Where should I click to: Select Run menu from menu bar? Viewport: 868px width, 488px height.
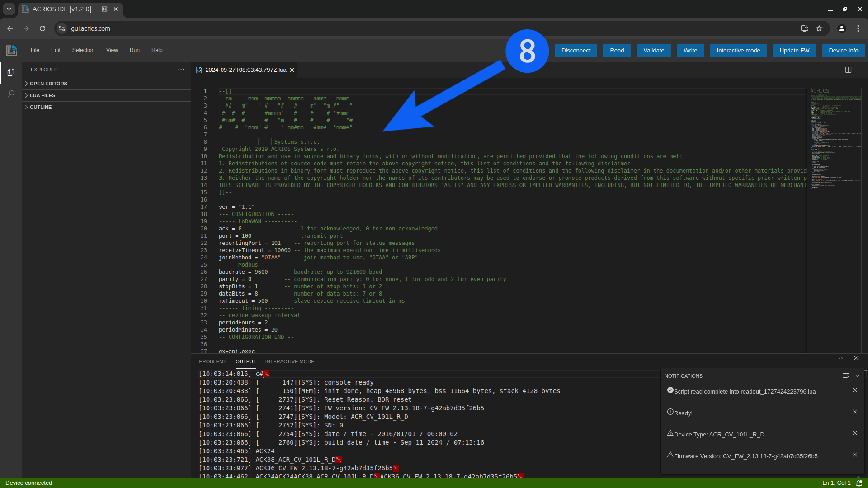click(134, 50)
